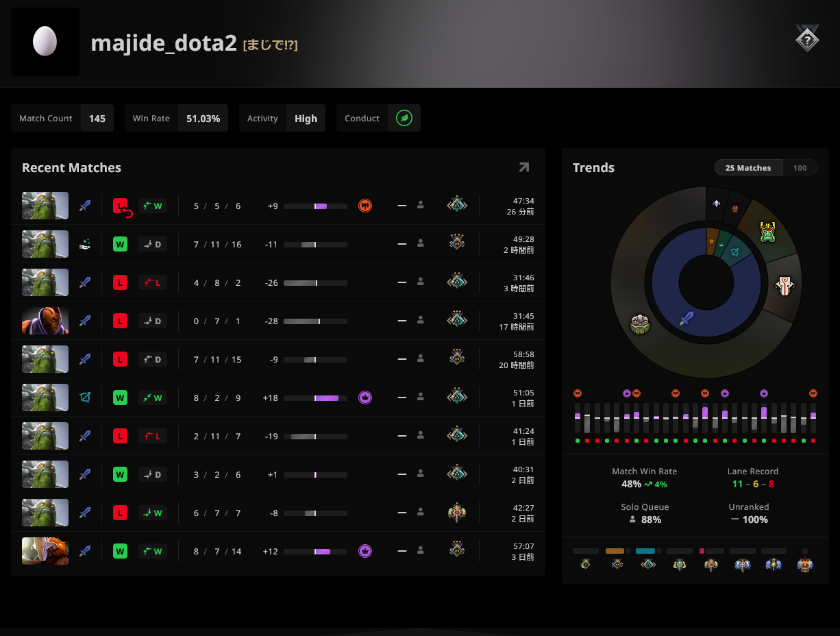Viewport: 840px width, 636px height.
Task: Click the Activity value High
Action: coord(306,119)
